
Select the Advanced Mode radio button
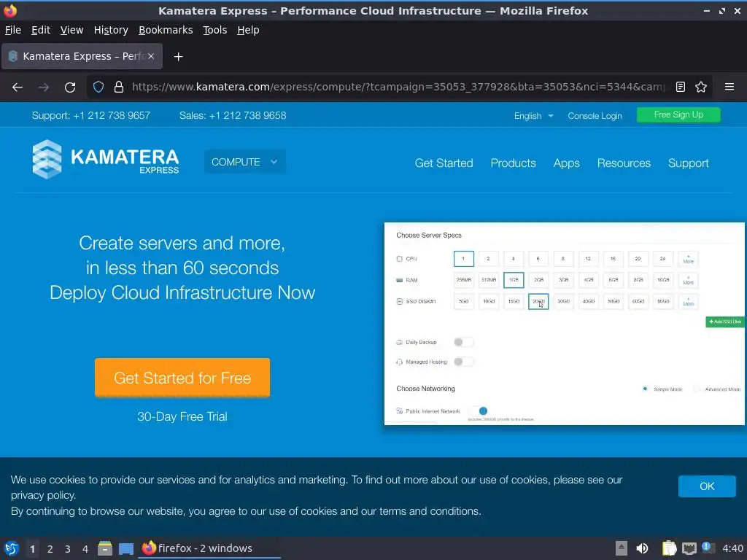(697, 389)
